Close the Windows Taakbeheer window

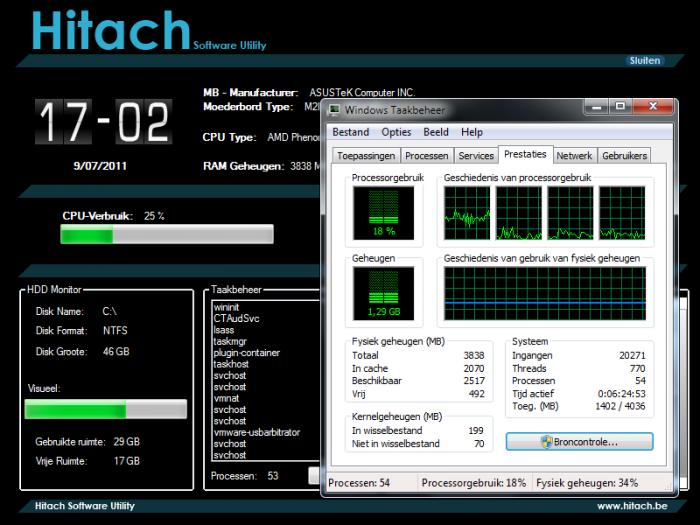point(653,107)
